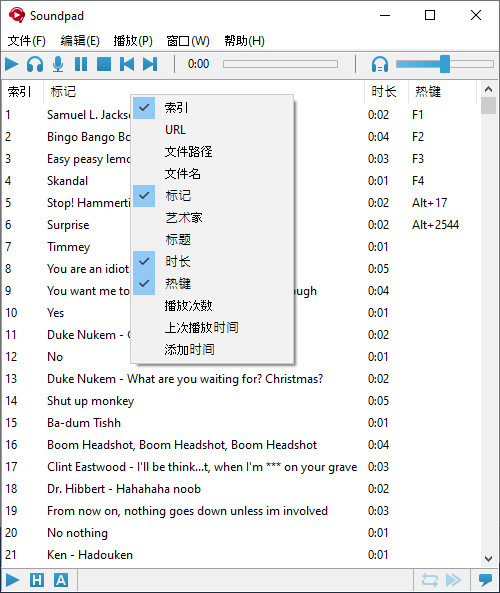Select the Shut up monkey sound

[x=240, y=401]
